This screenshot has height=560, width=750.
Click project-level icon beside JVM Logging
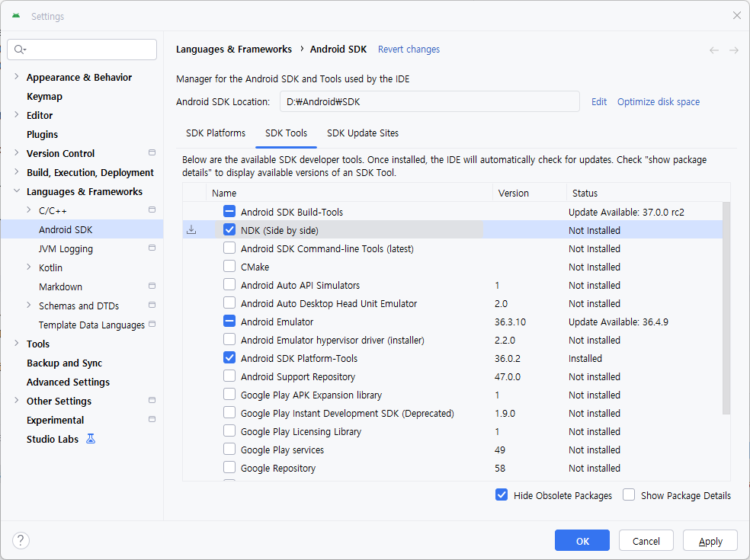click(x=152, y=248)
